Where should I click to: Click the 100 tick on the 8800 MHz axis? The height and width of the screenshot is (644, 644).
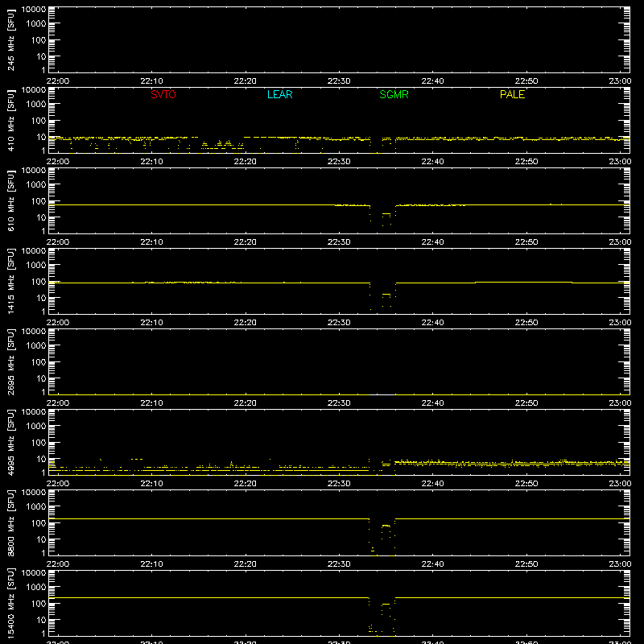click(39, 523)
